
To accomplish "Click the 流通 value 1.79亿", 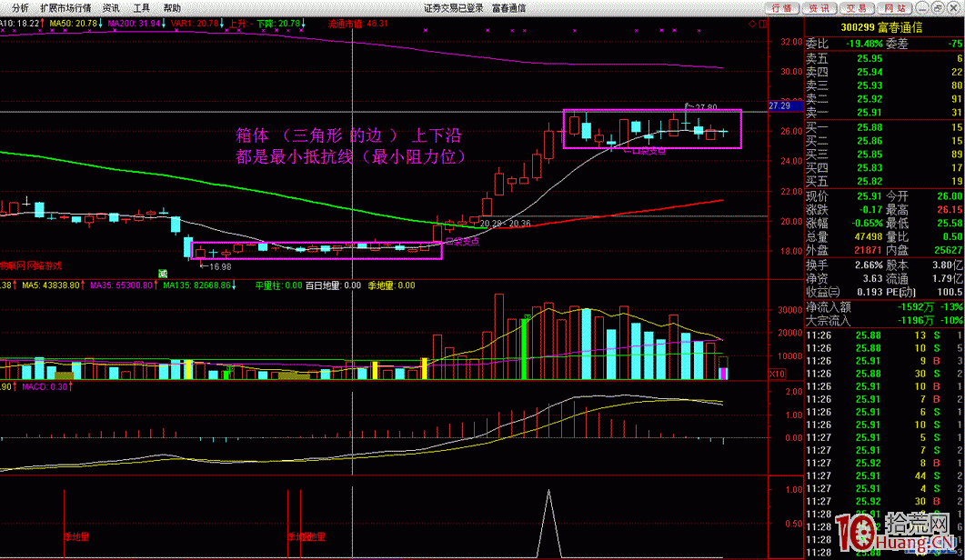I will (949, 279).
